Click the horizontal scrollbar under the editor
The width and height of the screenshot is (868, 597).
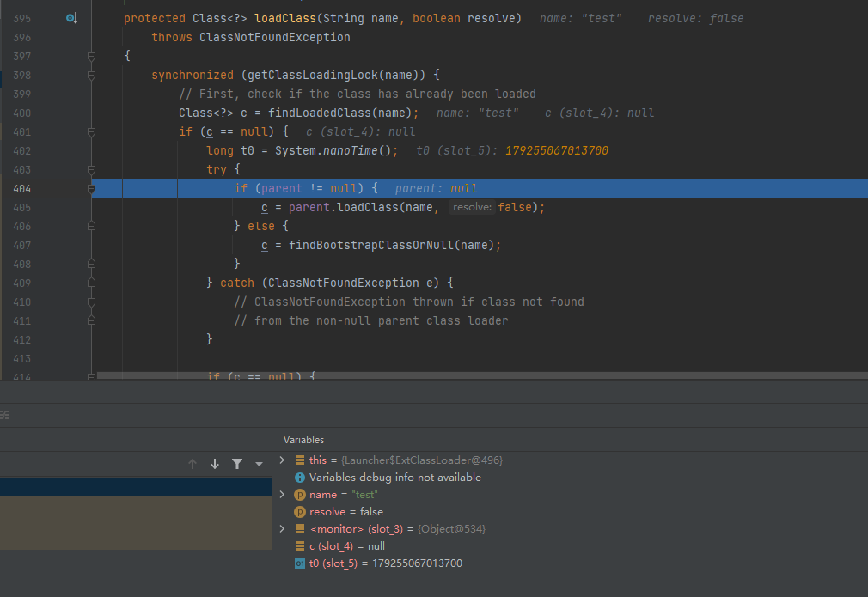481,375
